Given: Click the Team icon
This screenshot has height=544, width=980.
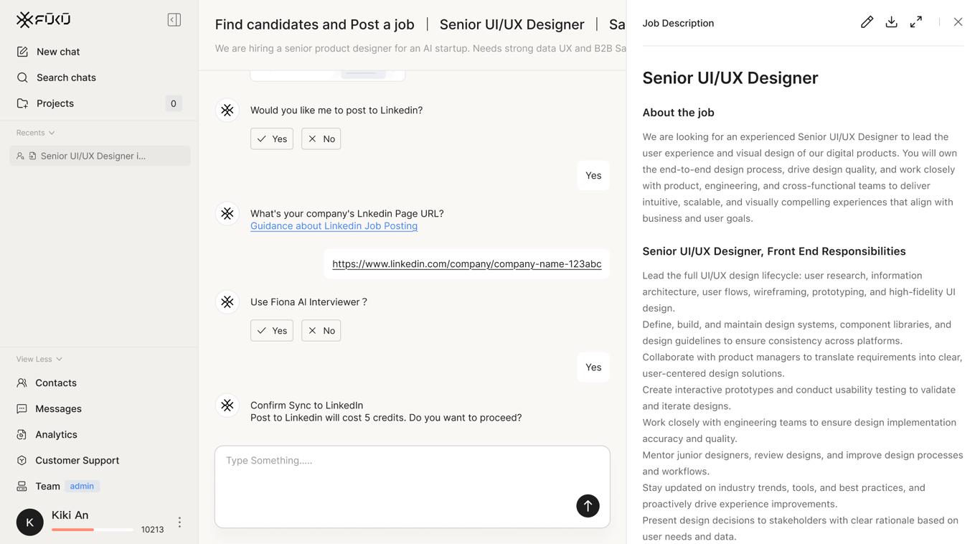Looking at the screenshot, I should pyautogui.click(x=22, y=487).
